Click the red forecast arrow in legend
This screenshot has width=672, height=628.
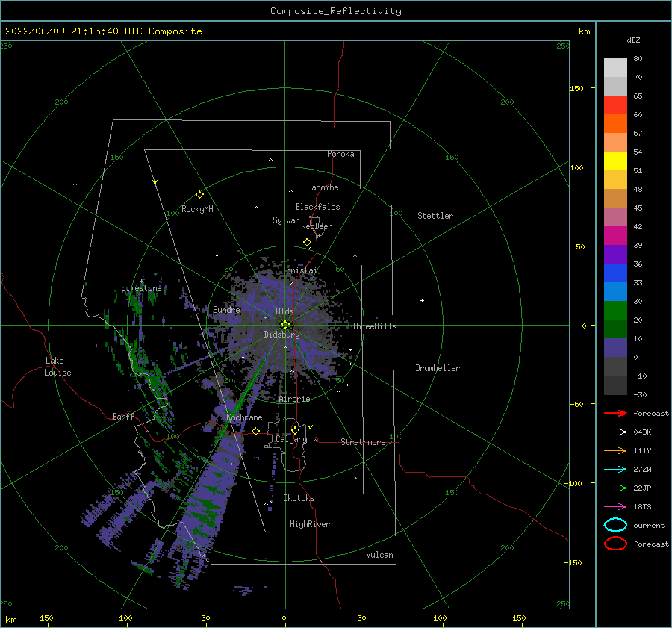pos(615,413)
